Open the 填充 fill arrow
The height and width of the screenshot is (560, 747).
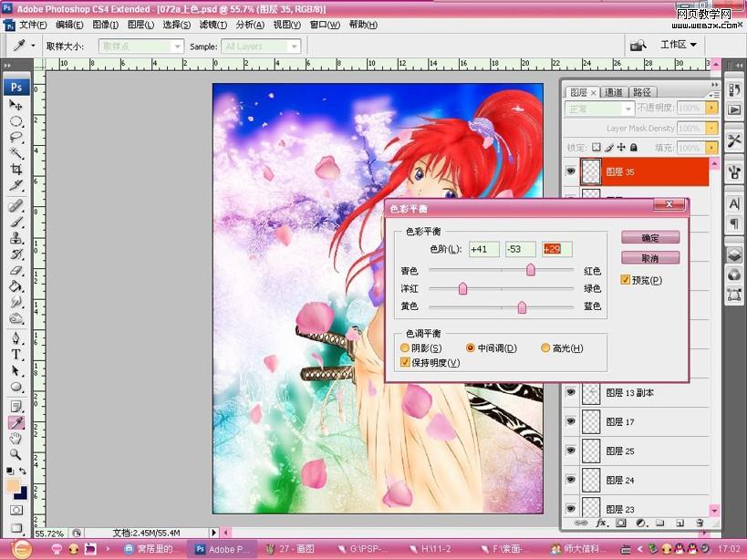[x=711, y=148]
